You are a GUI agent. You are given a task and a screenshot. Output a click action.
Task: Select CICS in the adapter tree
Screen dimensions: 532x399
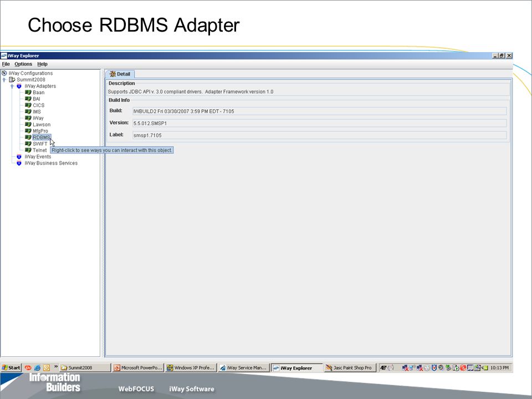coord(38,105)
